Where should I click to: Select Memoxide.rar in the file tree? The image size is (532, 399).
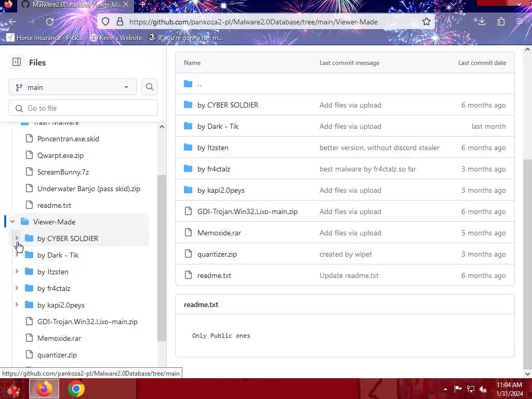click(x=59, y=338)
